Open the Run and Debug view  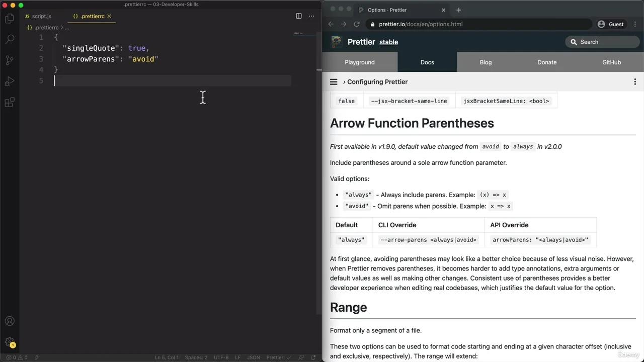[10, 81]
